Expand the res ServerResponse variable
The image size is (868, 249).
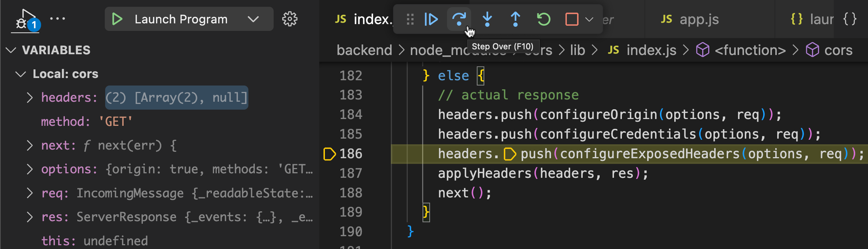(30, 217)
